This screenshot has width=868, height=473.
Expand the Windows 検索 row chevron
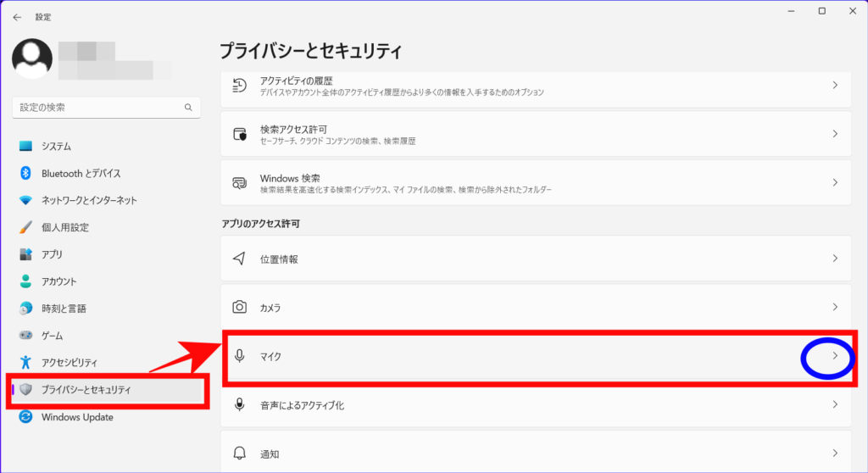[834, 182]
